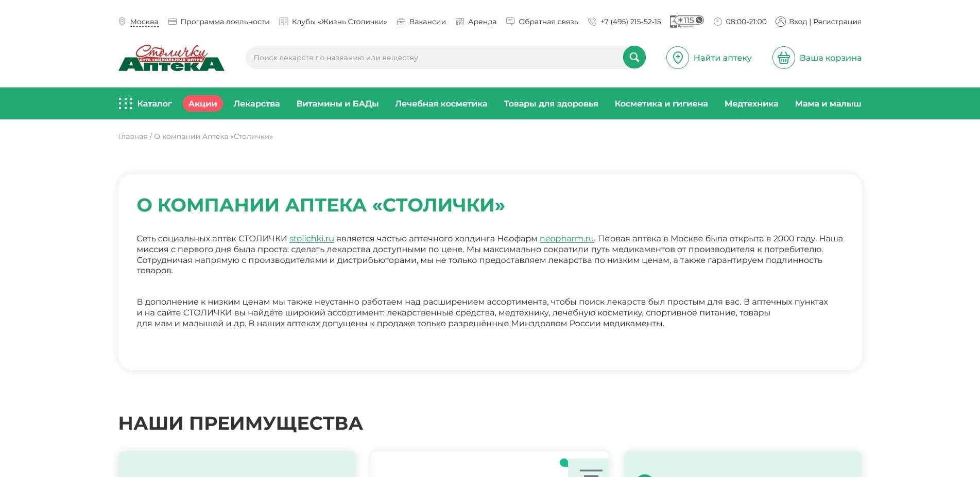Switch to «Медтехника» section
This screenshot has width=980, height=477.
pyautogui.click(x=751, y=103)
